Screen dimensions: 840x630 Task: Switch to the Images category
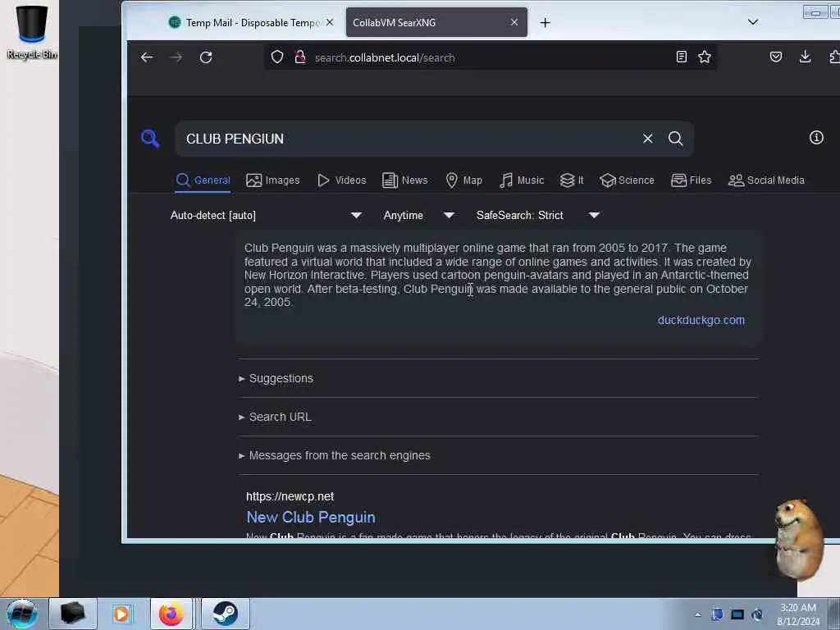272,180
